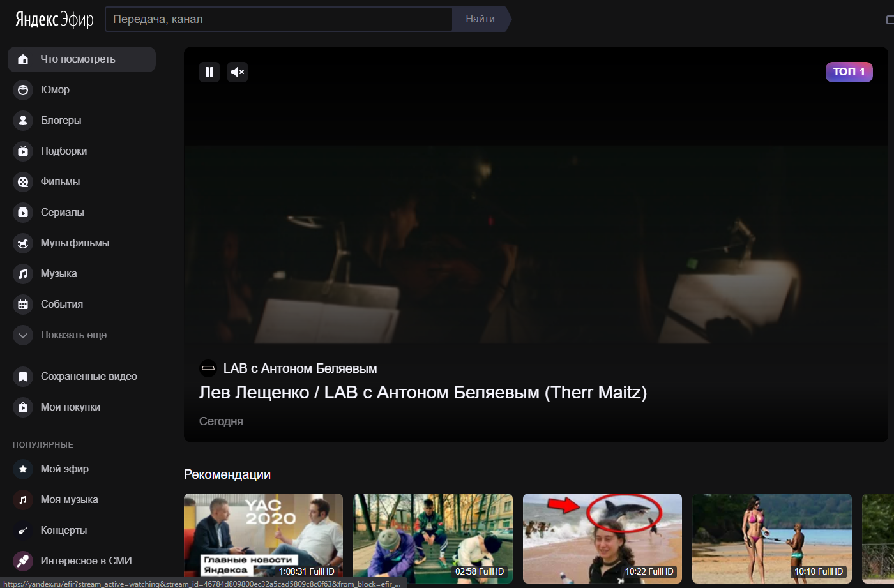Image resolution: width=894 pixels, height=588 pixels.
Task: Click the LAB channel avatar icon
Action: tap(208, 368)
